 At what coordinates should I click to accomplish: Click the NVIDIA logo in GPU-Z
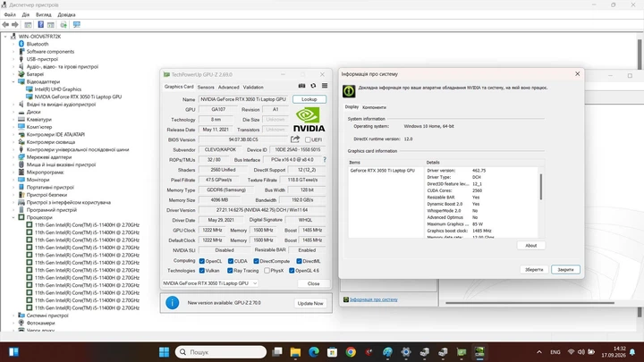(309, 120)
